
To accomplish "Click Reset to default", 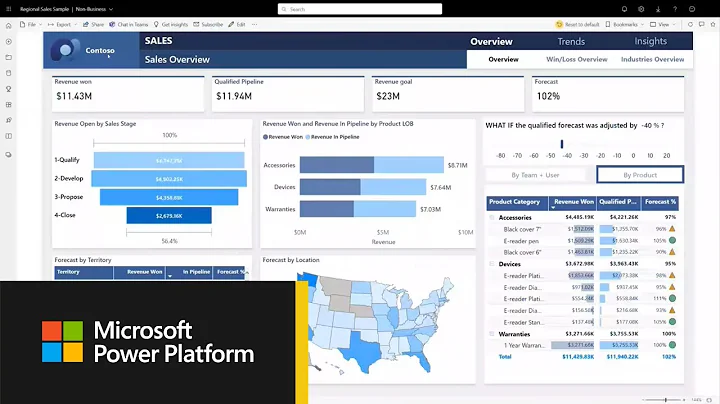I will point(577,24).
